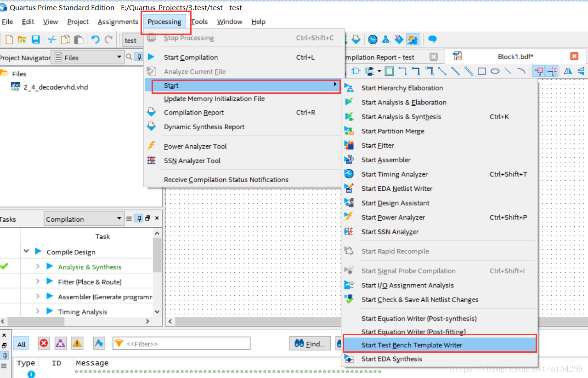Toggle the highlighted chip planner toolbar button
The image size is (588, 378).
pos(413,40)
